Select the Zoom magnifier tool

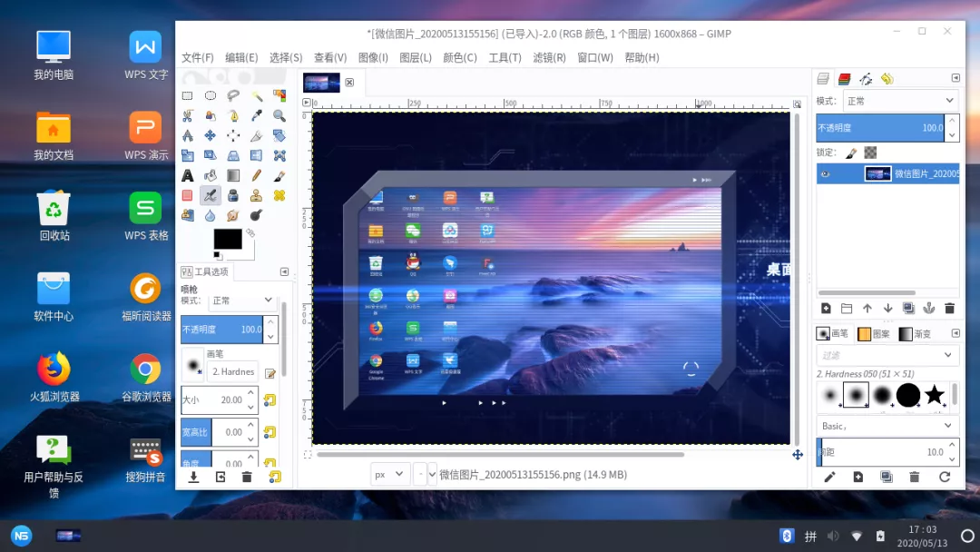[279, 115]
